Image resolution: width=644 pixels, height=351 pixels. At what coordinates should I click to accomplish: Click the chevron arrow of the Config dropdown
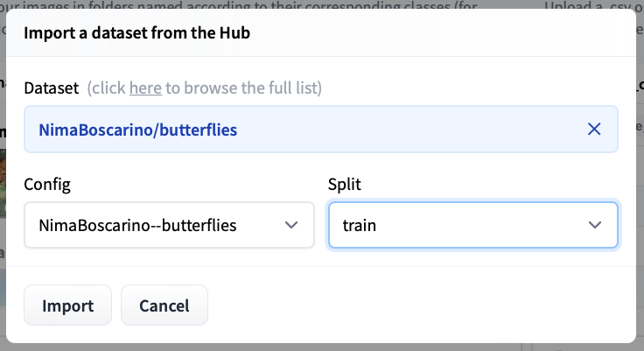[292, 225]
